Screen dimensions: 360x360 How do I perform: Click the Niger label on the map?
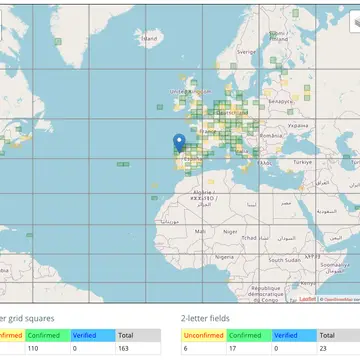(x=230, y=231)
